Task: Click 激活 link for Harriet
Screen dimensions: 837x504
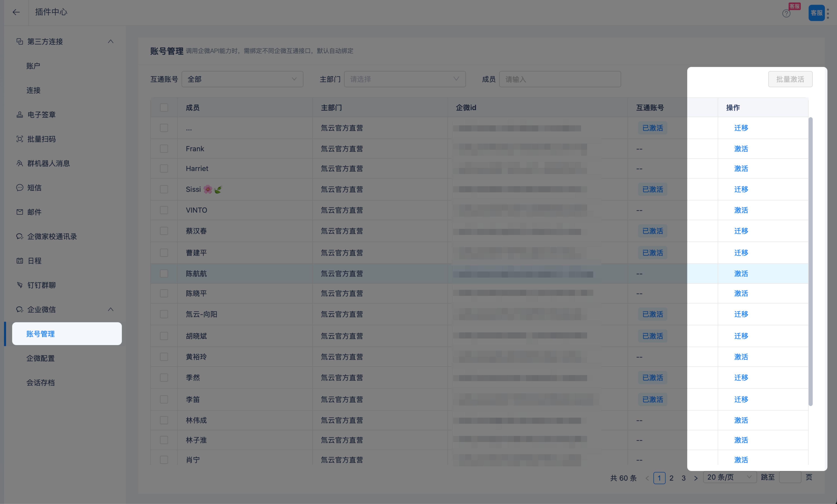Action: (x=741, y=169)
